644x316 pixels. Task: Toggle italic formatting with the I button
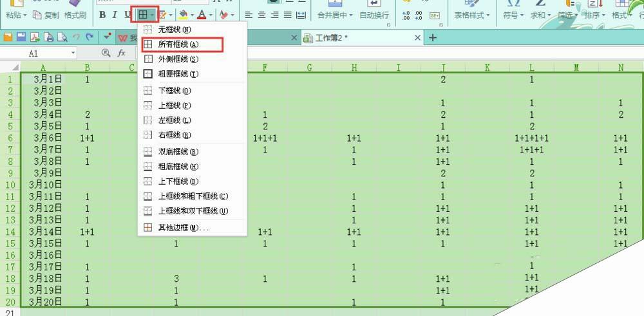115,15
